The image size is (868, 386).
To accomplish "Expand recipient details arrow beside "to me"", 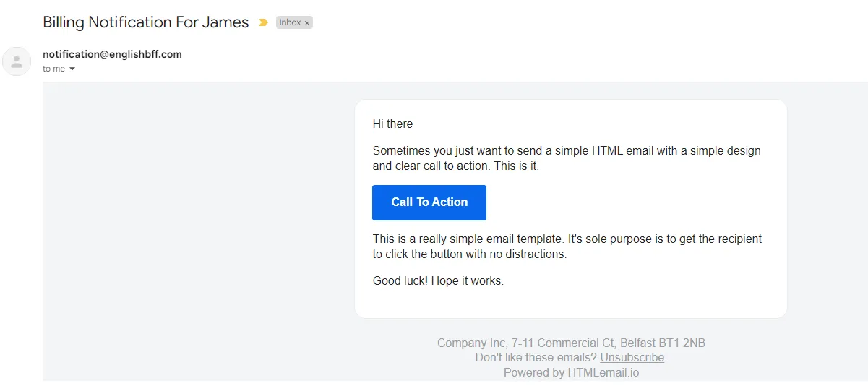I will click(72, 69).
